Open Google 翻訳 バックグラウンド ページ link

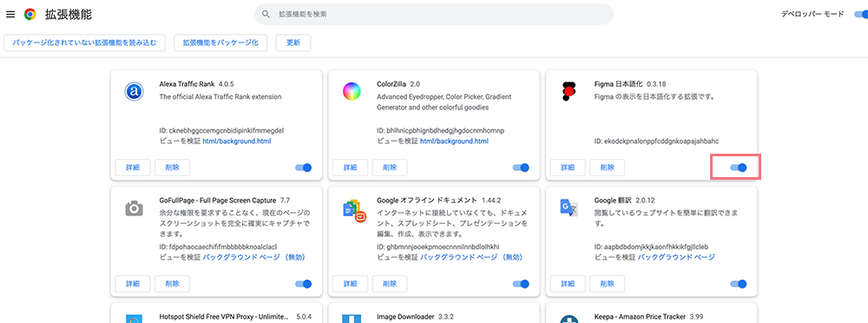(x=676, y=257)
